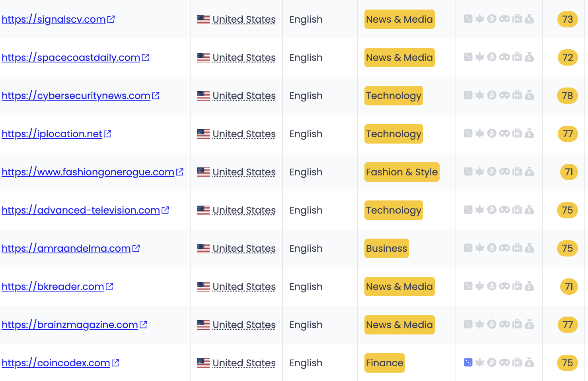Click the cannabis leaf icon in bkreader.com row
This screenshot has width=588, height=381.
pos(480,286)
